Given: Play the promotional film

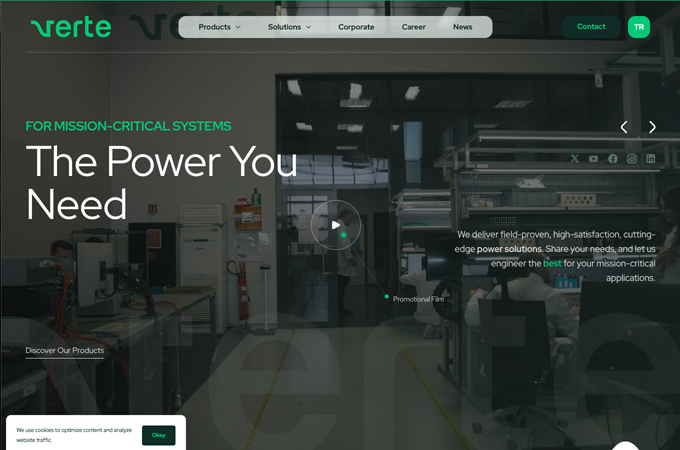Looking at the screenshot, I should pyautogui.click(x=336, y=225).
